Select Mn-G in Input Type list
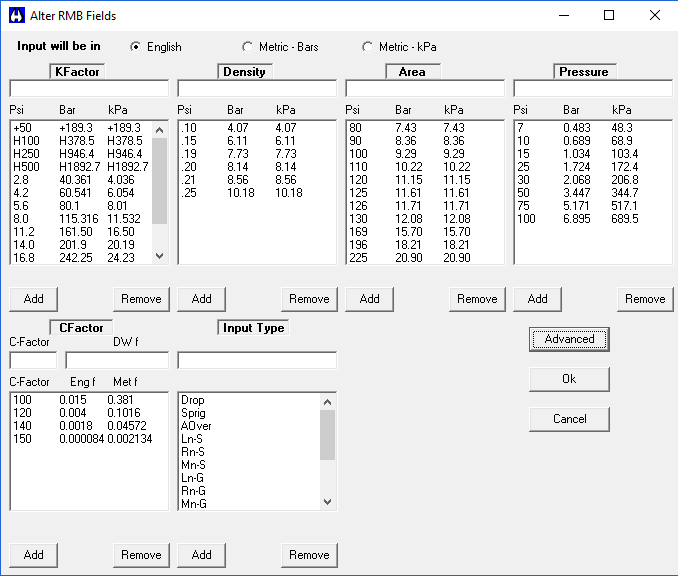This screenshot has width=678, height=576. [x=249, y=504]
